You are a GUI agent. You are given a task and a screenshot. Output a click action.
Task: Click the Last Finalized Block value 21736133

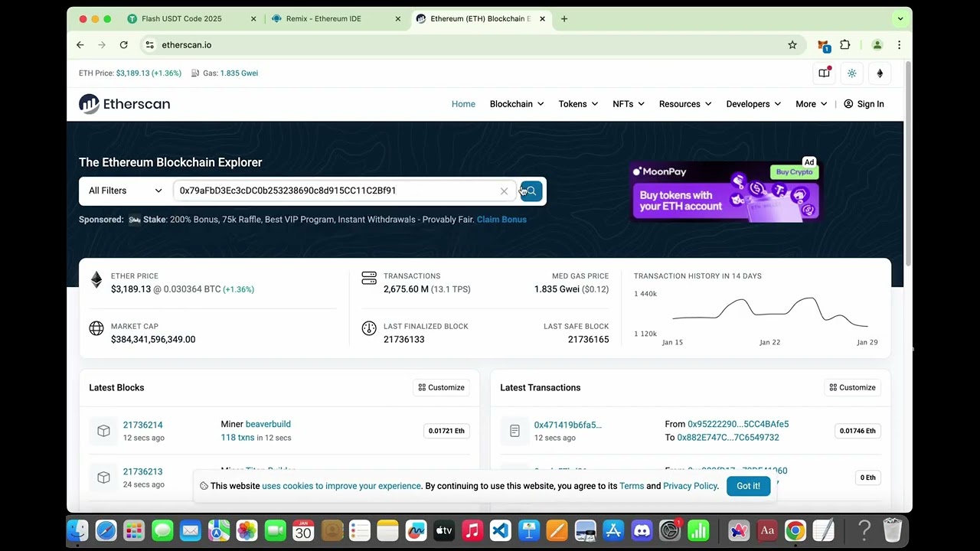pyautogui.click(x=403, y=339)
